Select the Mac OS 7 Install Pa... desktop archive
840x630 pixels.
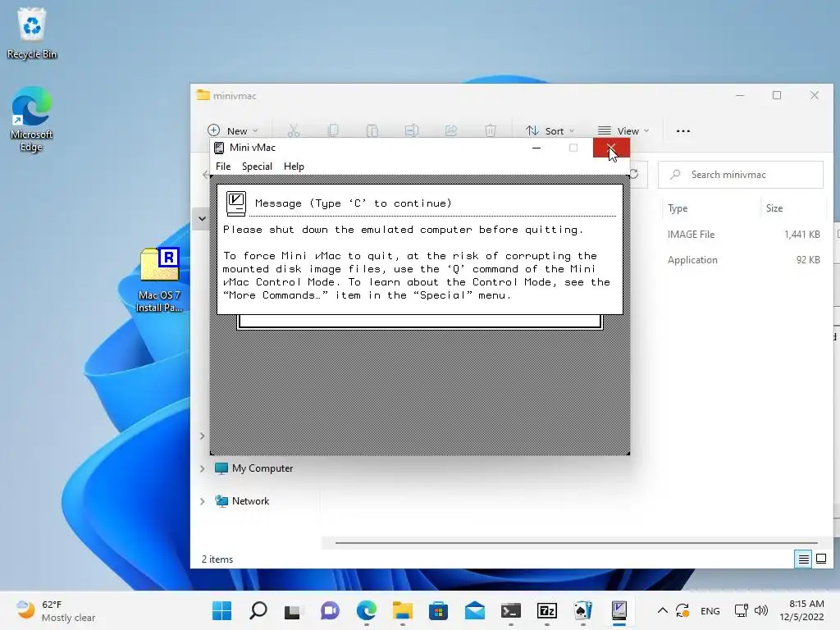[159, 281]
